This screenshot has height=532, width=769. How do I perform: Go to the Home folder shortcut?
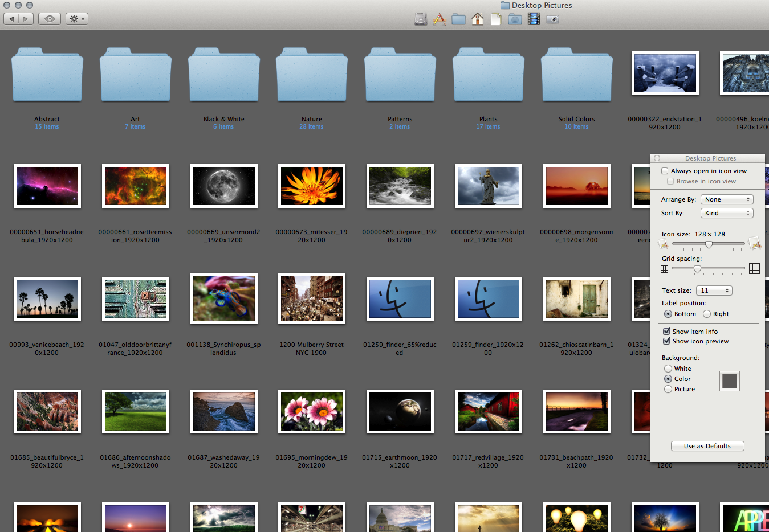coord(478,19)
